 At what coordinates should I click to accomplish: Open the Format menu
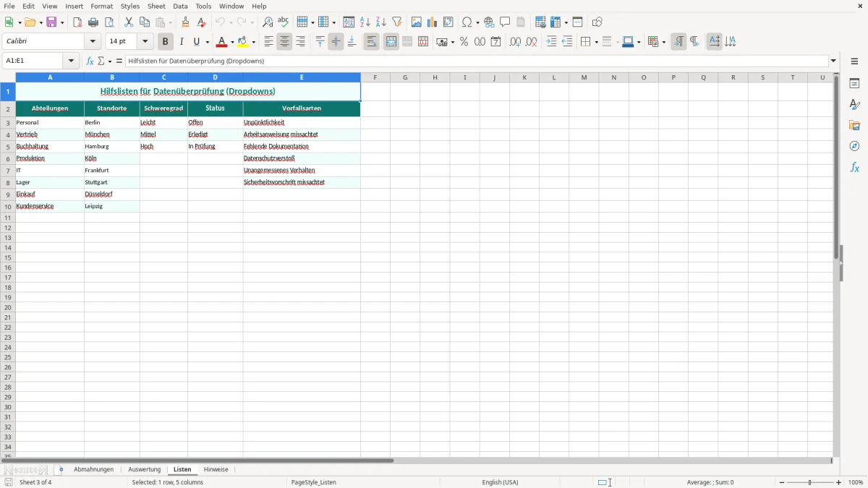click(101, 6)
